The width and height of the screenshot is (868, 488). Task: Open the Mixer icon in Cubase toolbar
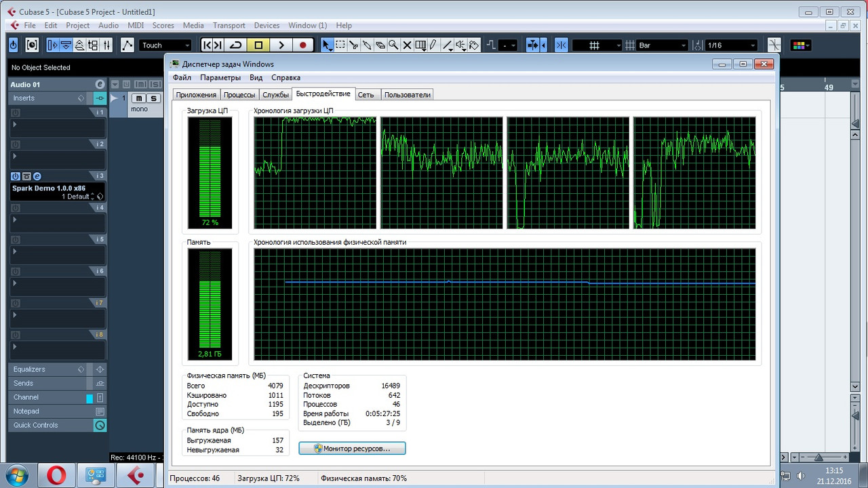107,45
